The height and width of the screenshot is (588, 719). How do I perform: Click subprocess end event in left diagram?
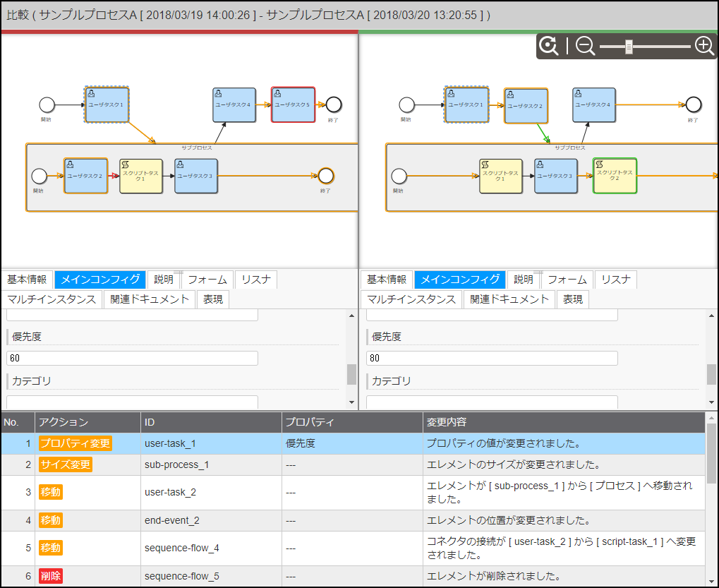coord(326,176)
